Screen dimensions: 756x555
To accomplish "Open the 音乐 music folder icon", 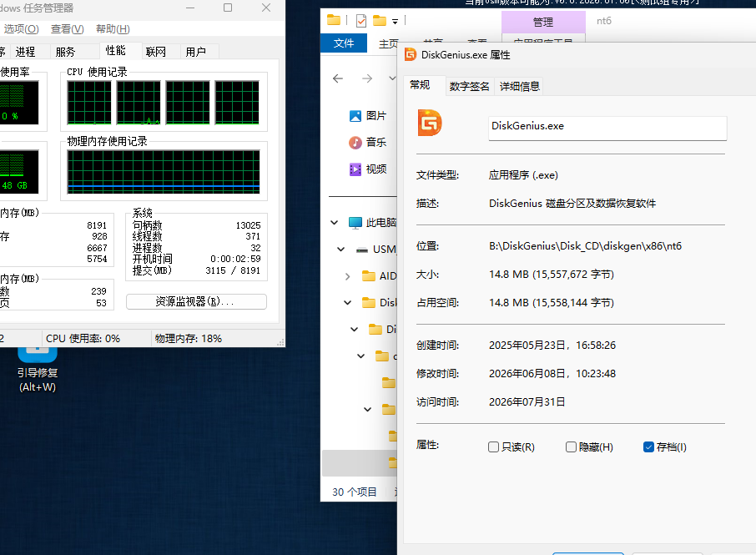I will [x=355, y=142].
